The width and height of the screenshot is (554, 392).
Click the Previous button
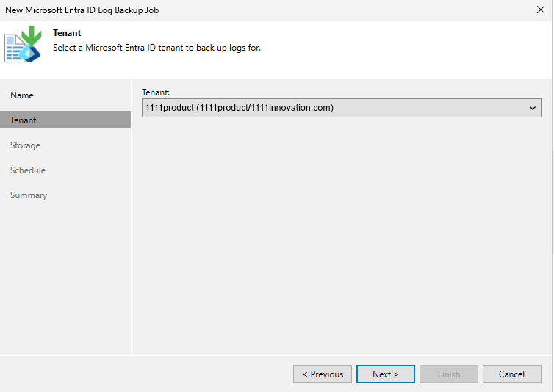coord(323,374)
